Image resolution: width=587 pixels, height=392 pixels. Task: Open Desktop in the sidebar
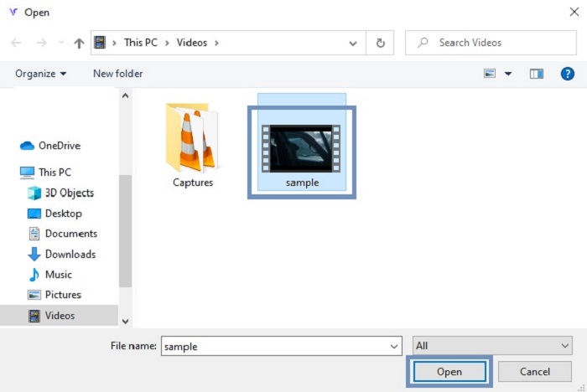[55, 214]
